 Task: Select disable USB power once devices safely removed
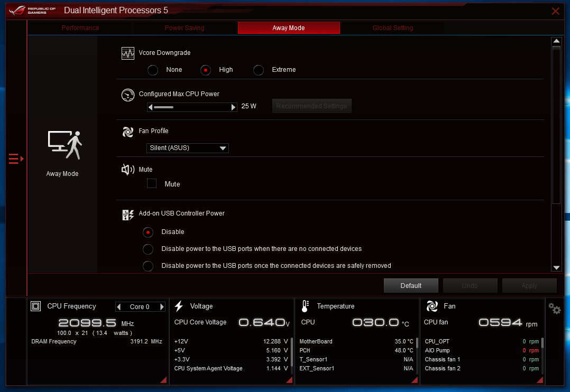tap(148, 266)
